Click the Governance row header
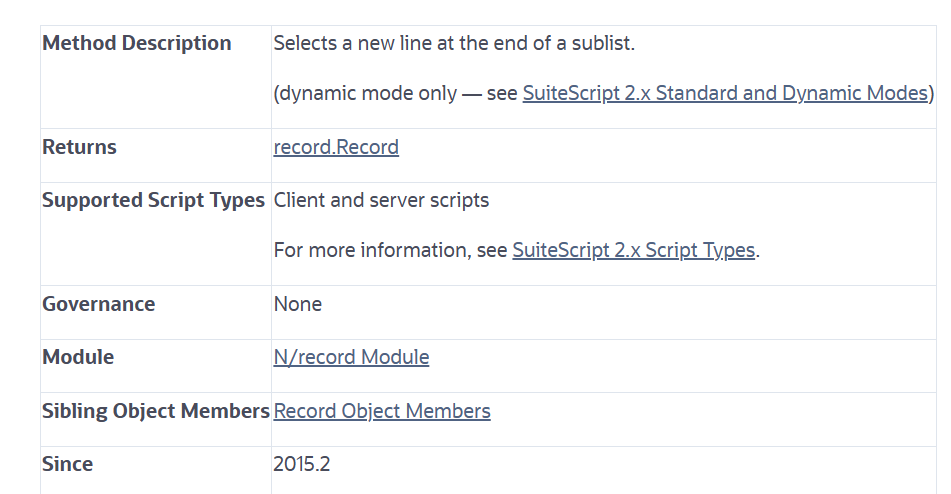The width and height of the screenshot is (951, 494). tap(98, 304)
